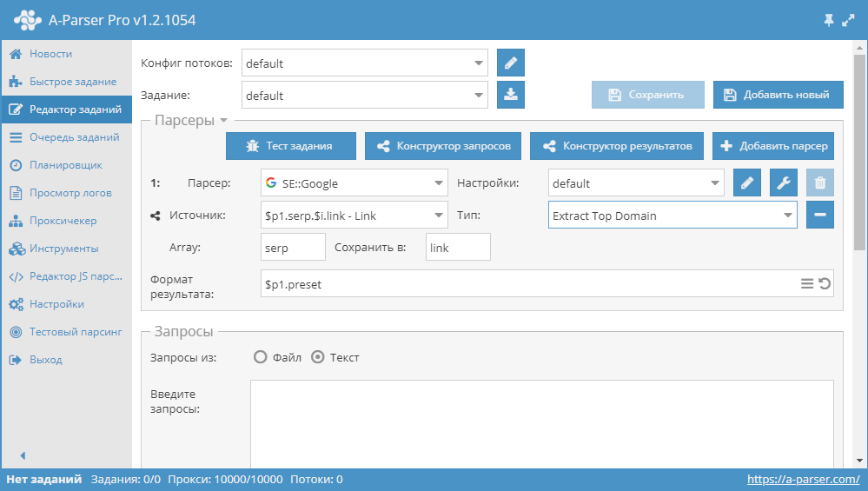Click Выход to log out
The height and width of the screenshot is (491, 868).
coord(66,359)
